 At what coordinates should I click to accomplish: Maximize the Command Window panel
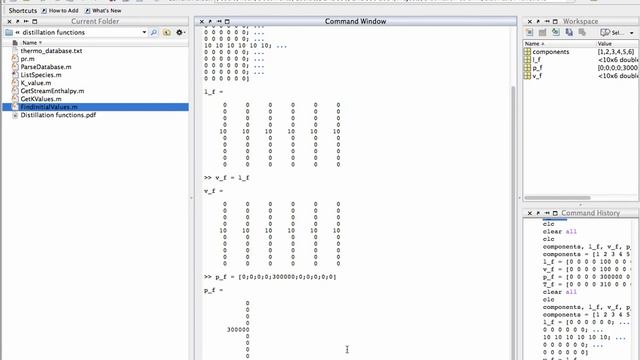[227, 21]
